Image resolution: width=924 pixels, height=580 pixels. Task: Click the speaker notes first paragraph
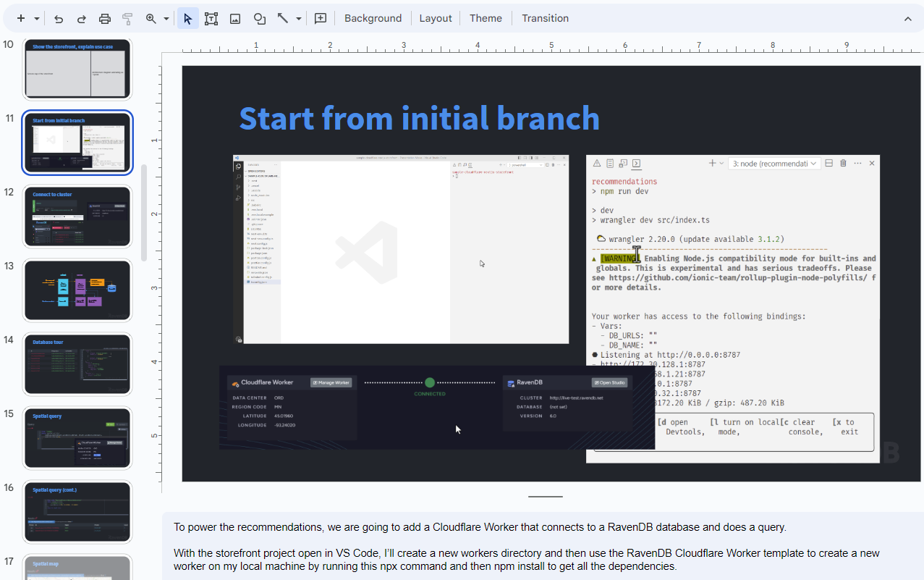pos(480,527)
